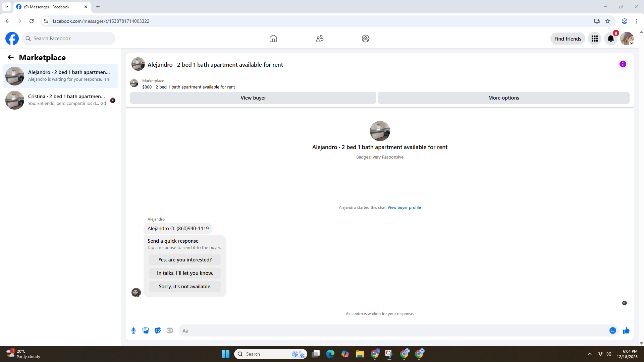644x362 pixels.
Task: Open the taskbar clock and date
Action: [x=627, y=354]
